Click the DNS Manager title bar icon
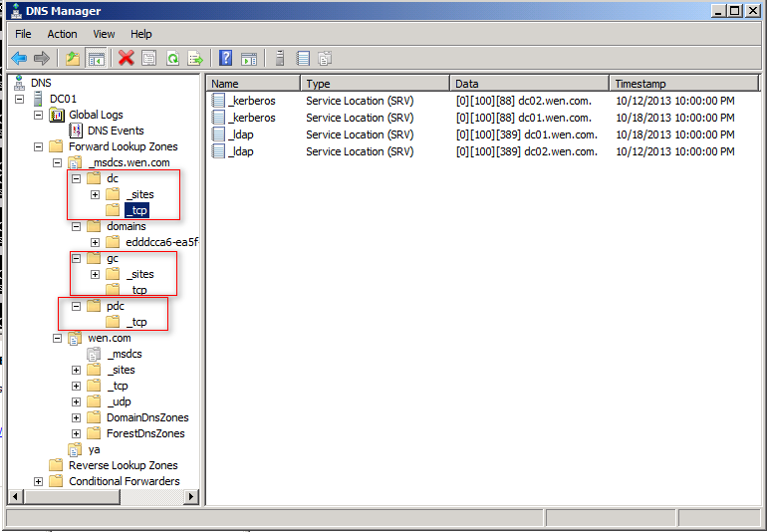767x532 pixels. pyautogui.click(x=15, y=10)
